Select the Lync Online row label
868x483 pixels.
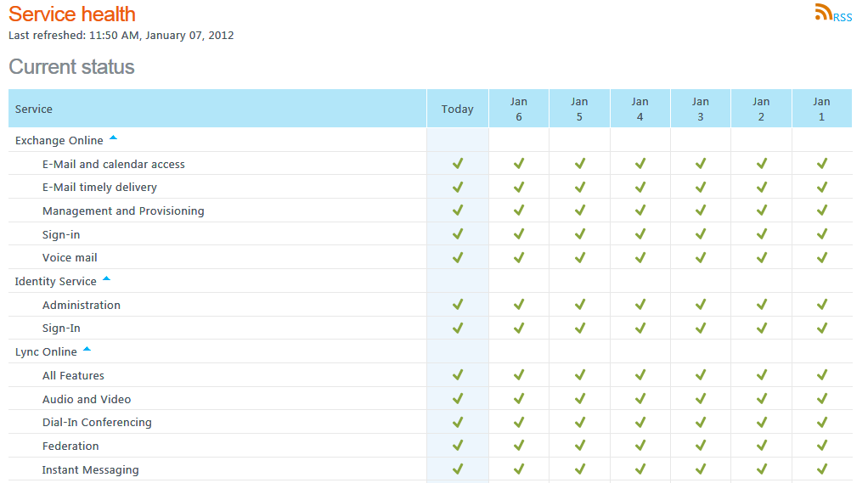coord(46,352)
